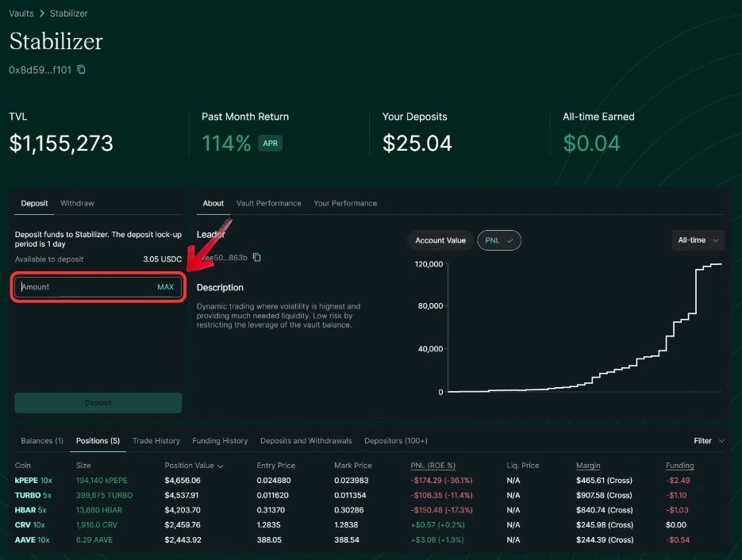
Task: Open the All-time range dropdown
Action: click(698, 240)
